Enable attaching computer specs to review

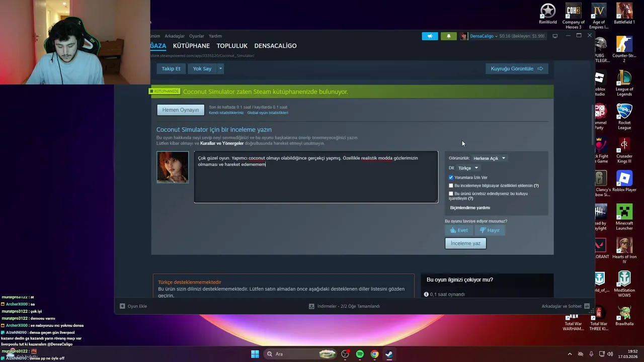pos(451,186)
